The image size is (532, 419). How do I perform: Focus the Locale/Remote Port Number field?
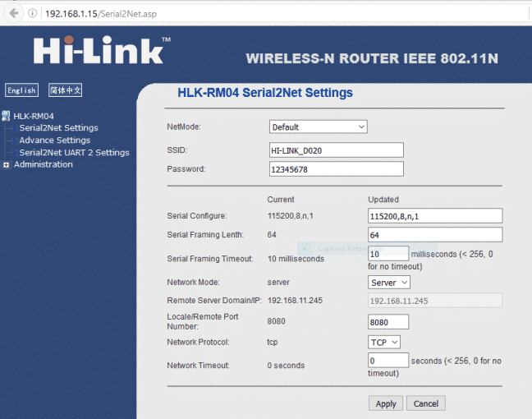point(388,322)
